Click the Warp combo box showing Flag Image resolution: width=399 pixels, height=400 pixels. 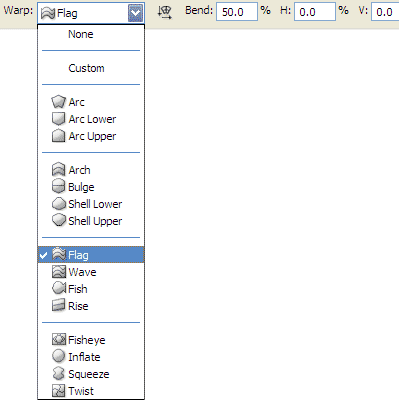point(91,13)
